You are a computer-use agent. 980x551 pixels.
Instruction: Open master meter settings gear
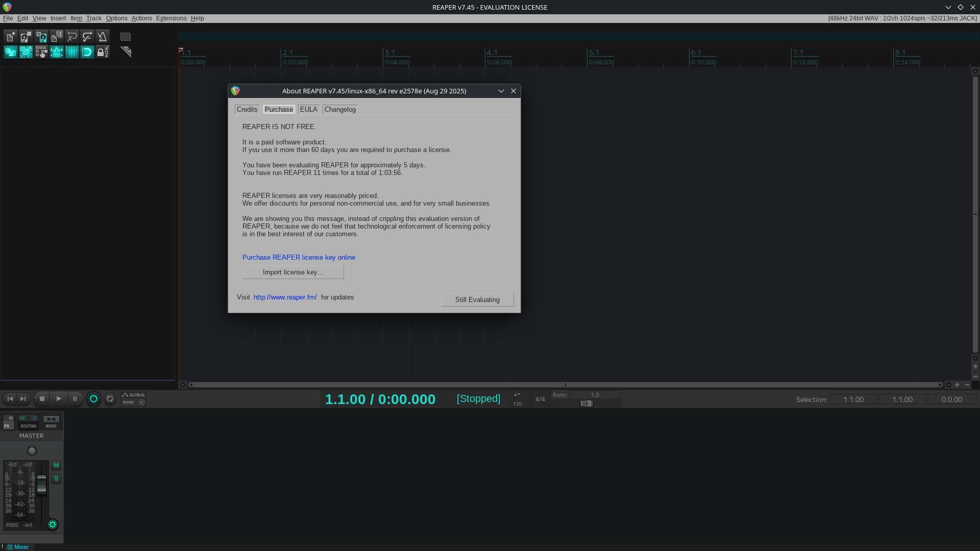[53, 524]
